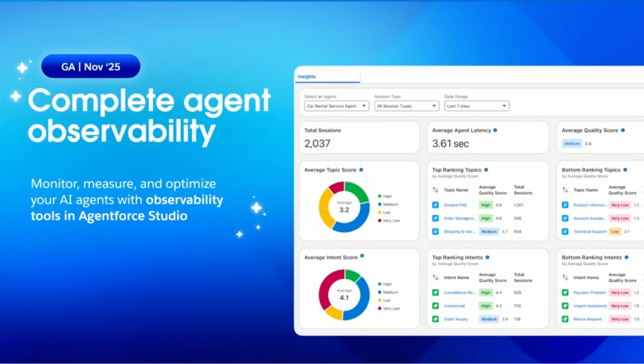The image size is (644, 364).
Task: Click info icon beside Average Agent Latency
Action: tap(495, 130)
